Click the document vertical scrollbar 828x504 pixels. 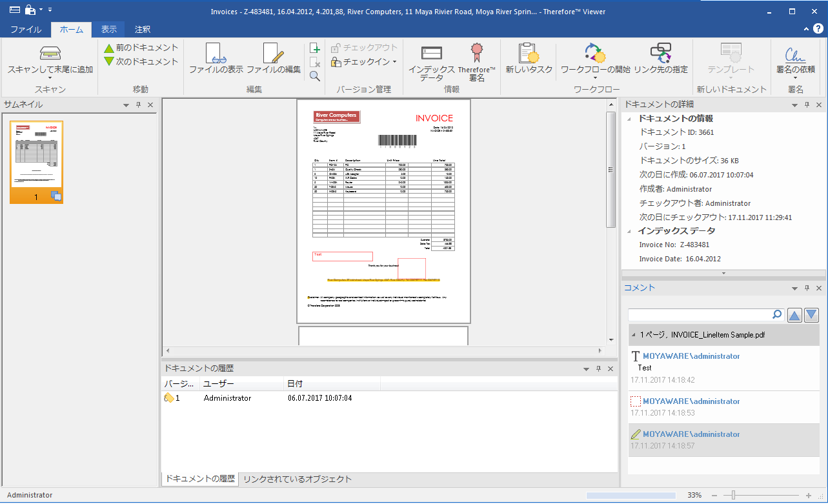pyautogui.click(x=611, y=169)
